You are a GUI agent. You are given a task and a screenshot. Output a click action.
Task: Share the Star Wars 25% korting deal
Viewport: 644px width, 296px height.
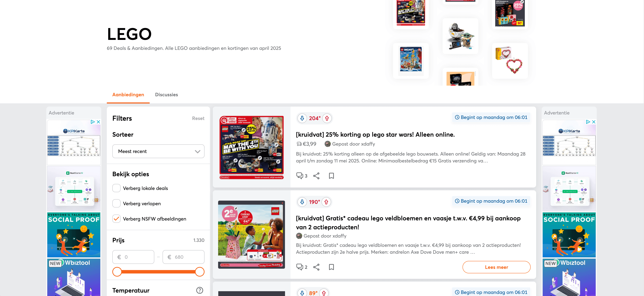[316, 176]
